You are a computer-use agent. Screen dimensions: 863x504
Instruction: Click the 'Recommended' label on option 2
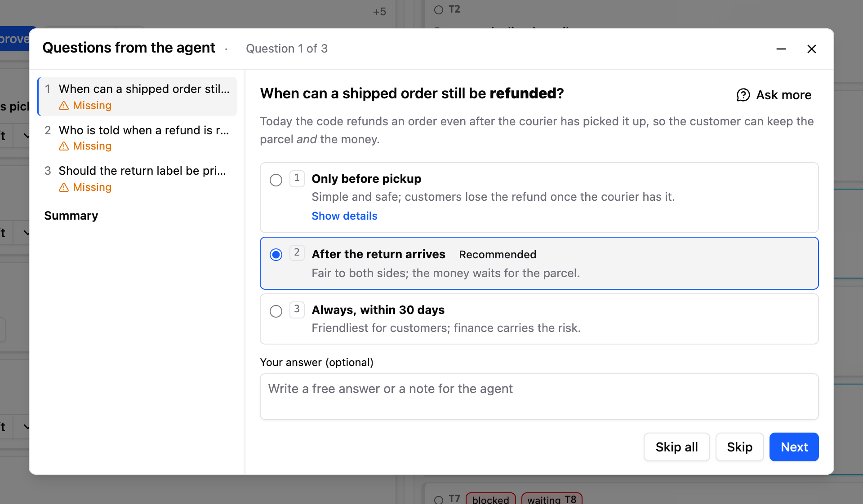pyautogui.click(x=498, y=255)
